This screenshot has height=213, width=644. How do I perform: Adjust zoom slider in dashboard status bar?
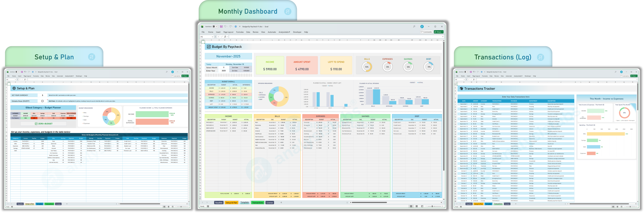[x=434, y=206]
